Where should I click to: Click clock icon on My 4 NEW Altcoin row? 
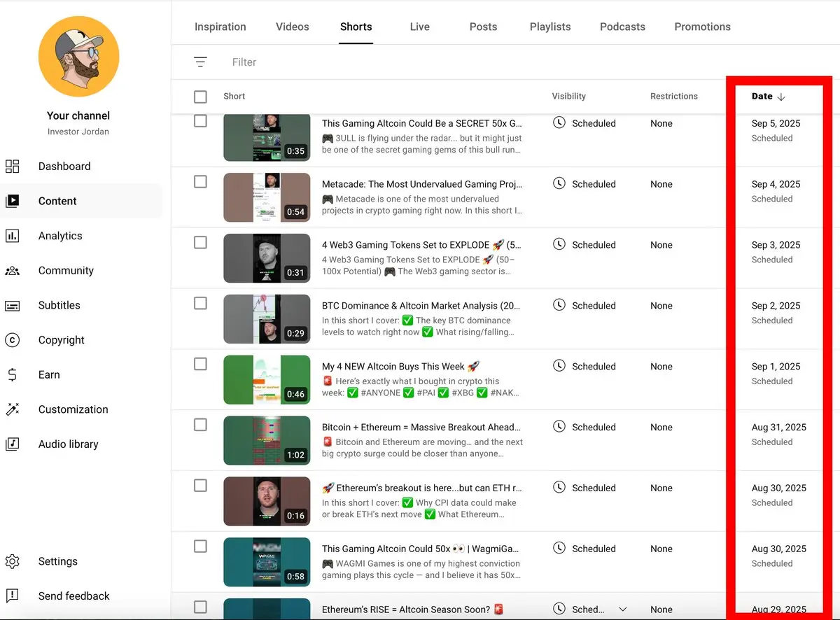[x=559, y=366]
